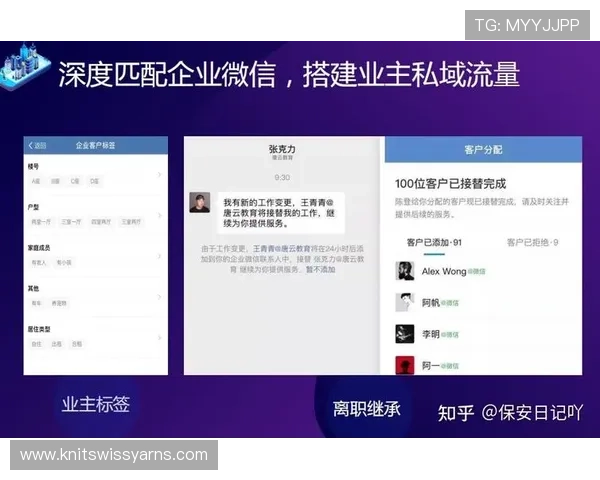
Task: Open the Alex Wong customer row
Action: [x=484, y=271]
